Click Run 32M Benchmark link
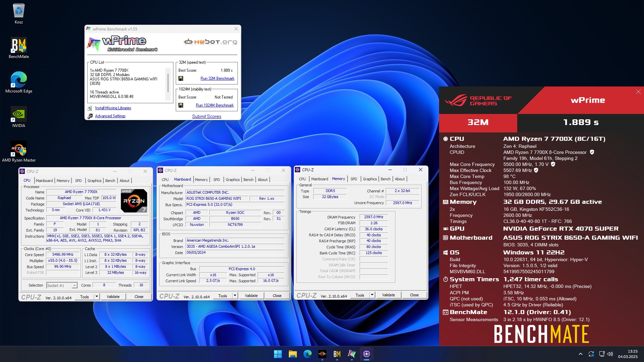This screenshot has height=362, width=644. coord(217,78)
